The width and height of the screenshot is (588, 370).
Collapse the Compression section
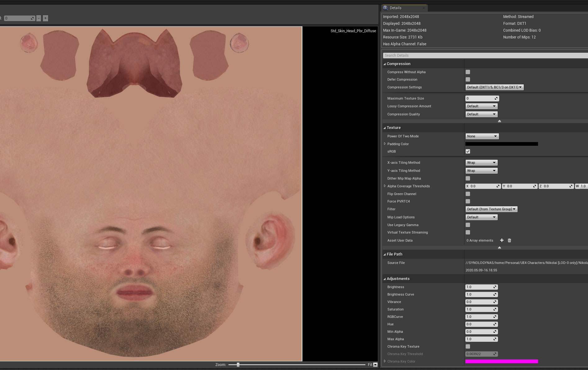point(385,64)
